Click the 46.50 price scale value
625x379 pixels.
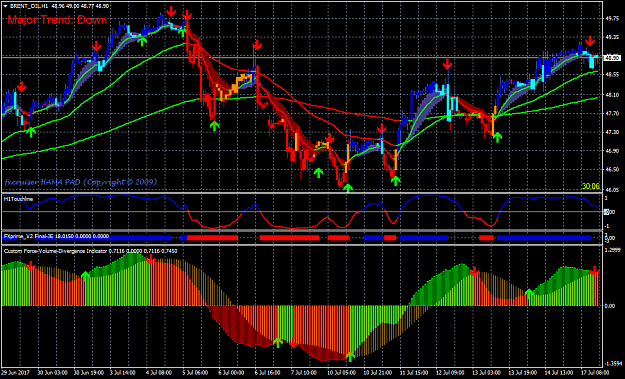[x=612, y=169]
